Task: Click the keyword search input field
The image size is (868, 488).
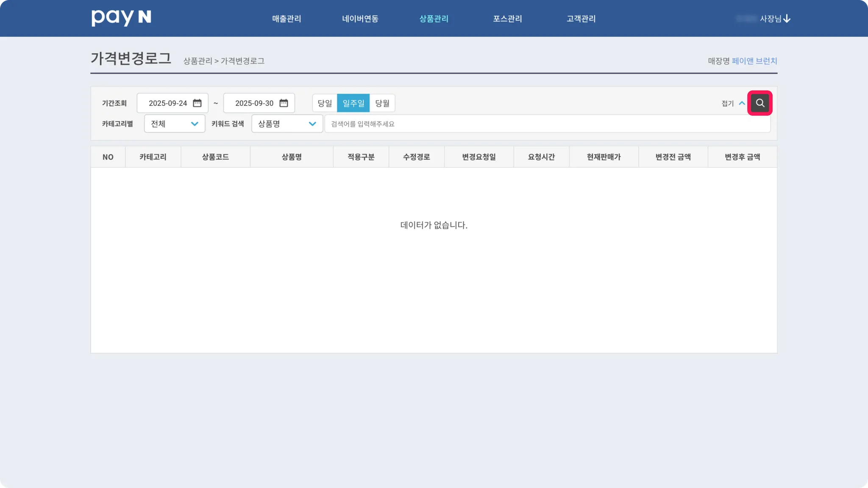Action: (547, 124)
